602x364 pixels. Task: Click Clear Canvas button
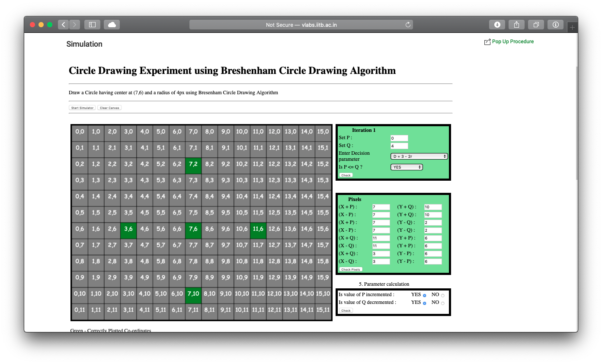coord(109,108)
